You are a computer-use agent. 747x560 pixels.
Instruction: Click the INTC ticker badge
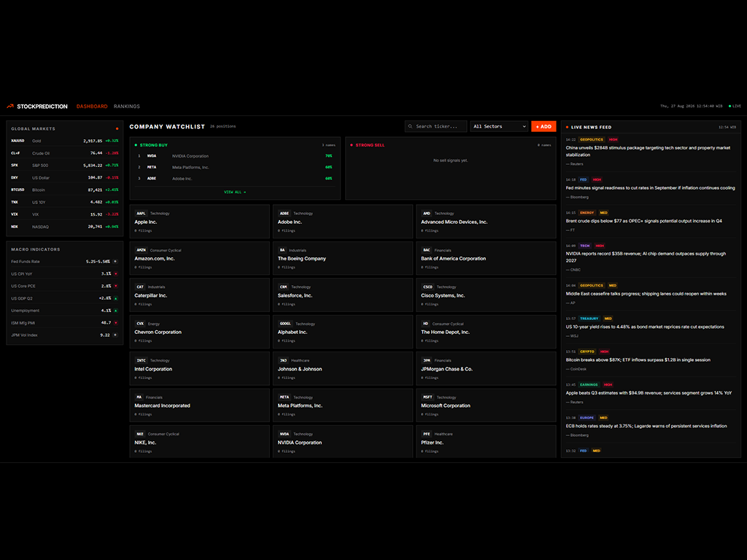point(141,360)
